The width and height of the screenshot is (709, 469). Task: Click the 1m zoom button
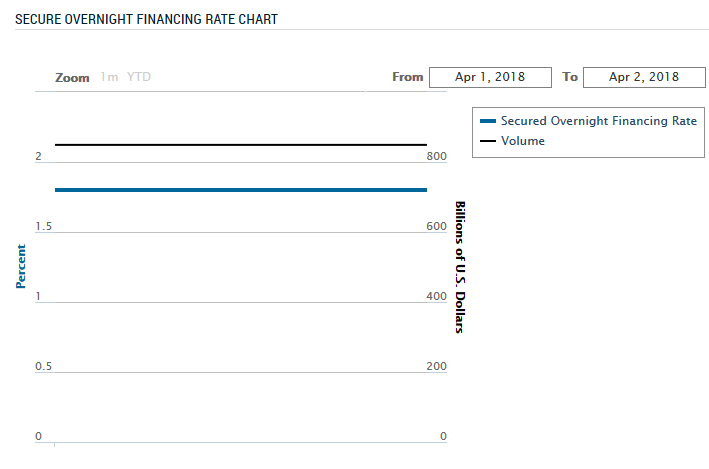109,77
